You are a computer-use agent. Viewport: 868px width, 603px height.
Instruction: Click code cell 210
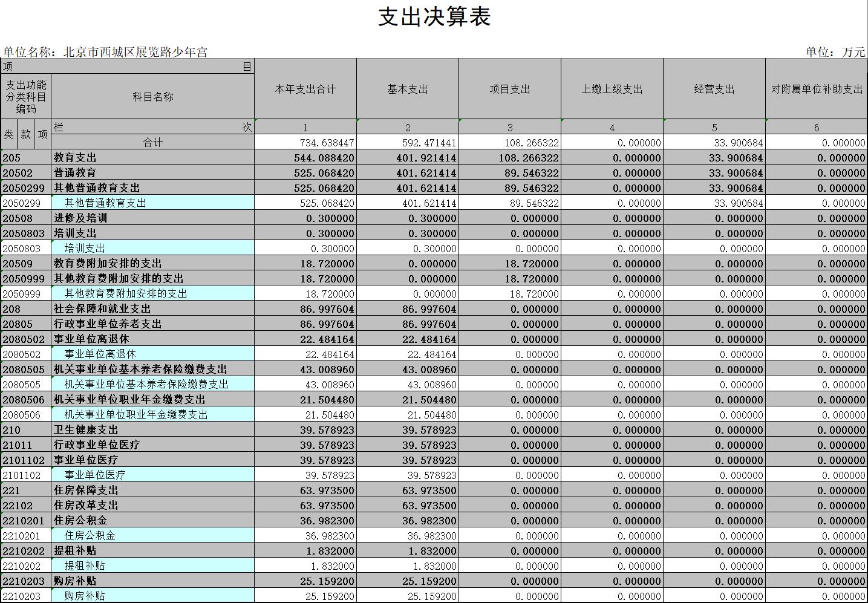(x=26, y=430)
